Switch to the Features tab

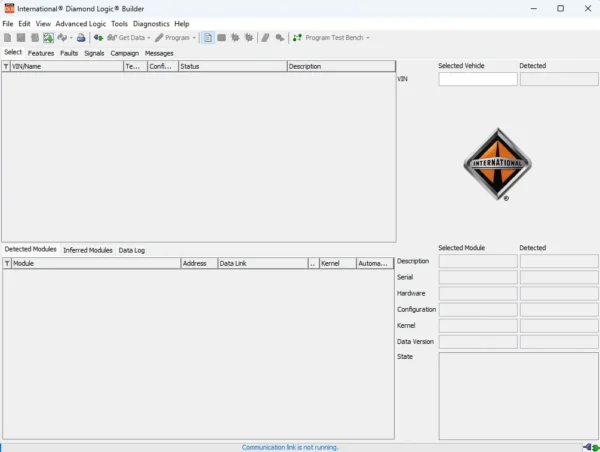(x=41, y=53)
